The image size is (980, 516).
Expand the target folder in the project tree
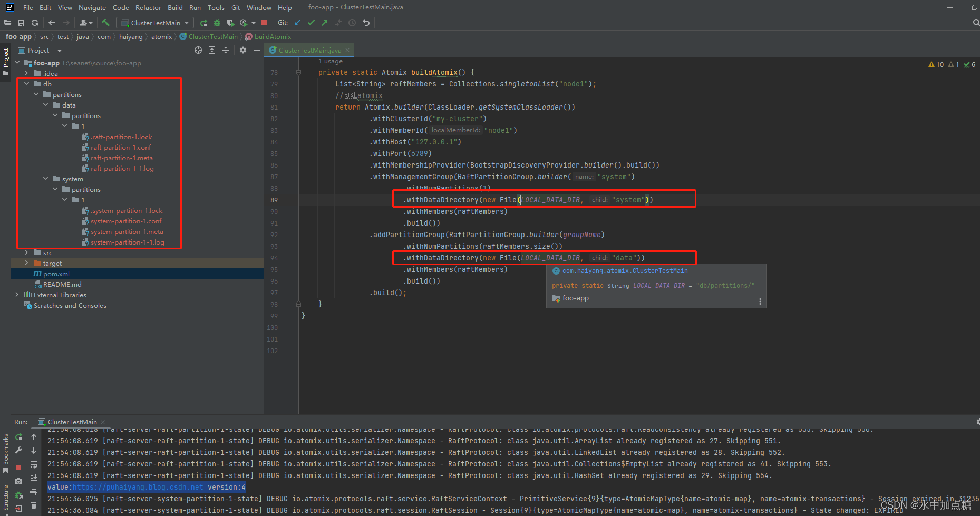pos(26,263)
